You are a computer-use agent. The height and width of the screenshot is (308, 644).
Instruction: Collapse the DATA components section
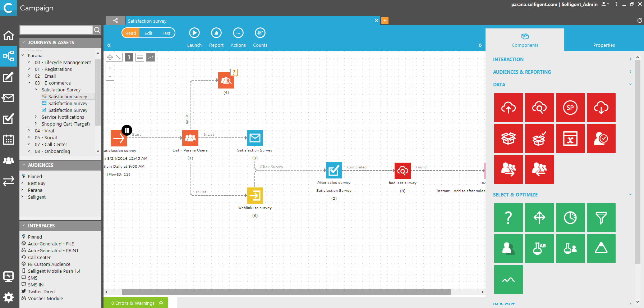630,85
